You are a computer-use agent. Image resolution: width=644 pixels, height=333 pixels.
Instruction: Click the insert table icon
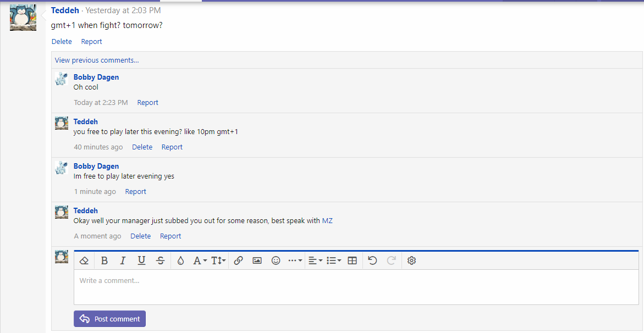(353, 260)
